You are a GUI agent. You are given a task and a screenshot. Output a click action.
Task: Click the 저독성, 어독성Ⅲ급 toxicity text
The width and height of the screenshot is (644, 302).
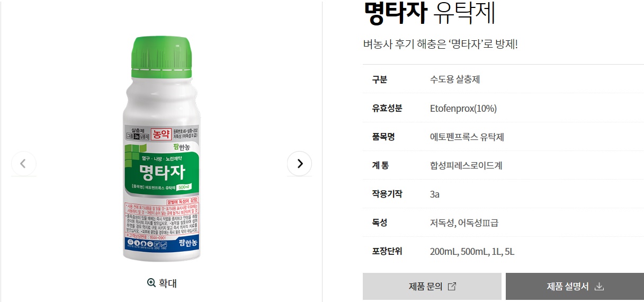pos(464,223)
